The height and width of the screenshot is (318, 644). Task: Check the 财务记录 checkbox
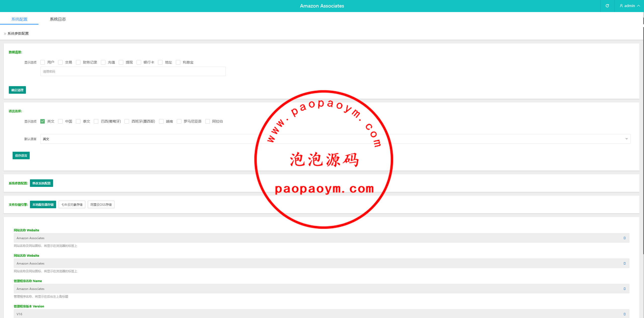pos(78,62)
